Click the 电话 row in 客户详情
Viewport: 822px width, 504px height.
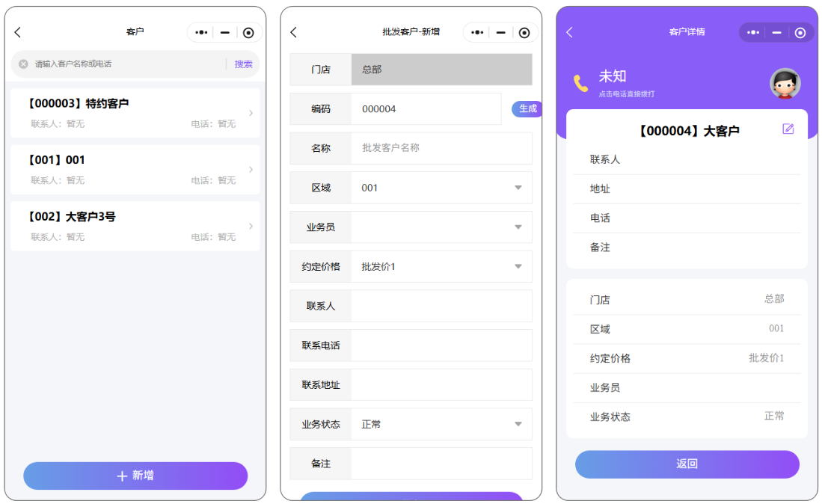[687, 218]
